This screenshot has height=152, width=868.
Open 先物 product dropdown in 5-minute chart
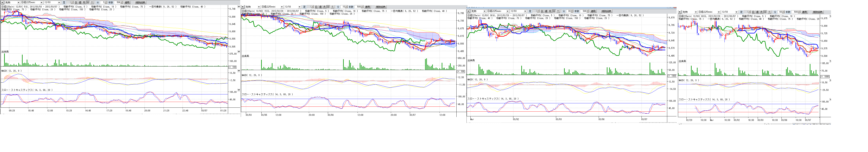click(18, 2)
